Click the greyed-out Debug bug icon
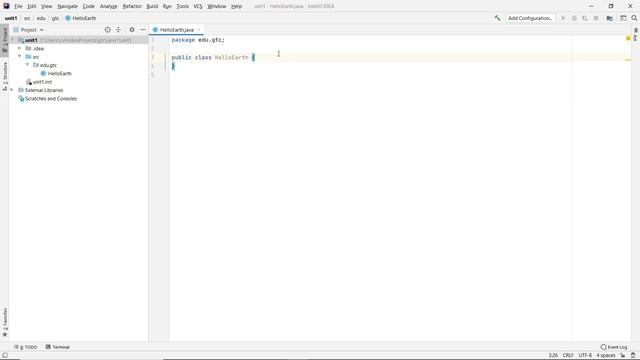Screen dimensions: 640x360 [x=574, y=18]
